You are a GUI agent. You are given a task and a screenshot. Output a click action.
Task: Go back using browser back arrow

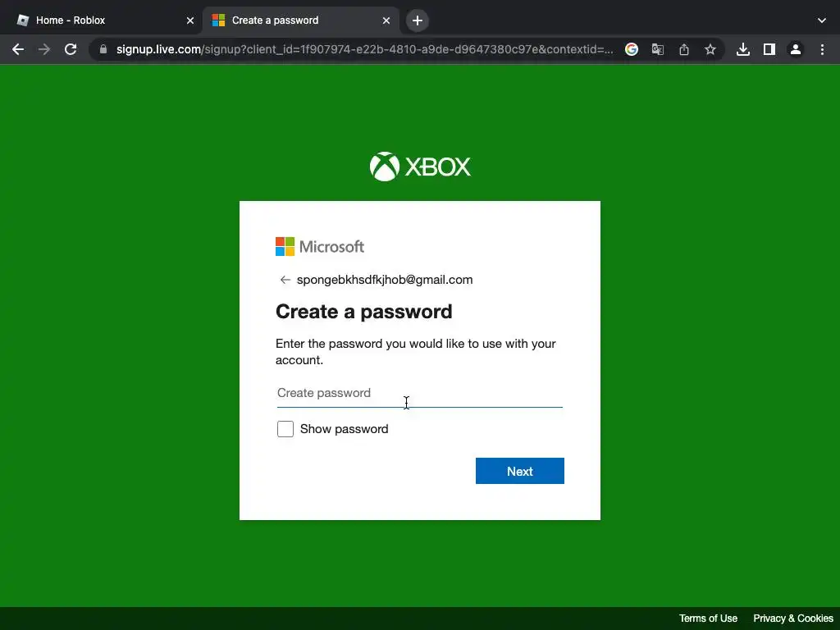point(18,49)
